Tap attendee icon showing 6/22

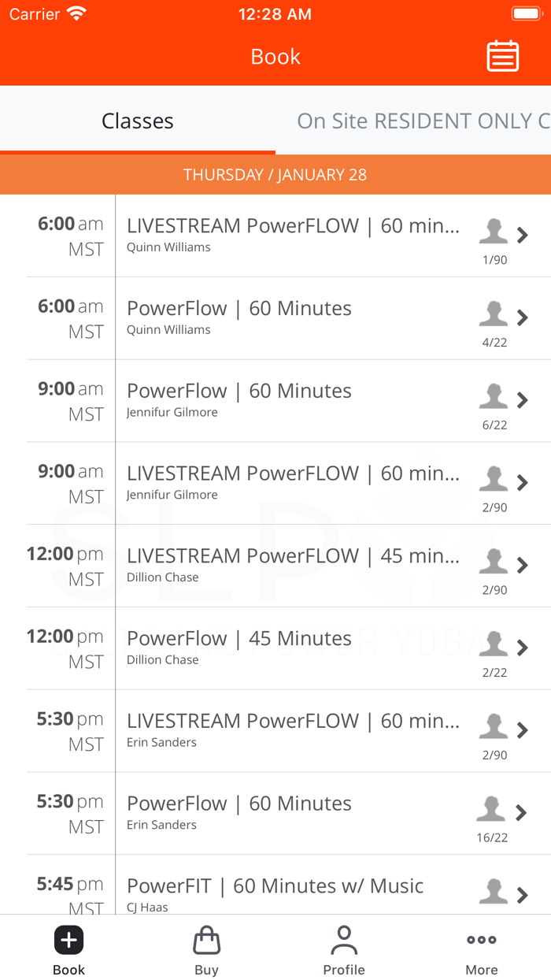(494, 397)
